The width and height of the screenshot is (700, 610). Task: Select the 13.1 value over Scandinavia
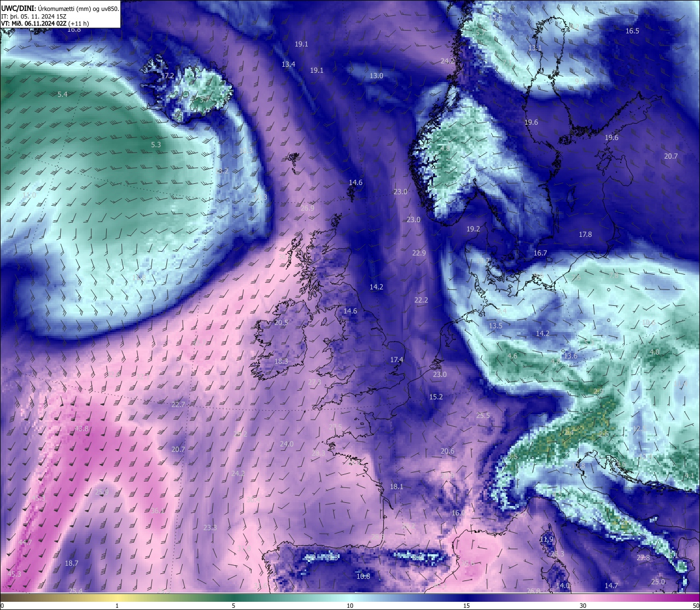[534, 48]
